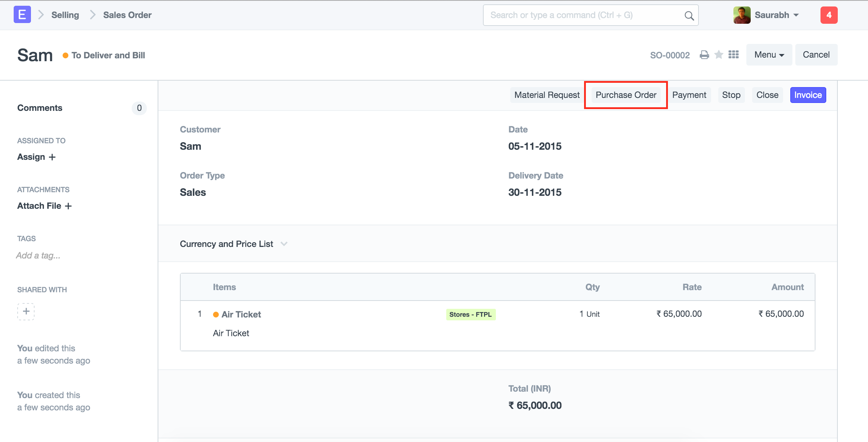Click the red notification badge showing 4
Screen dimensions: 868x442
tap(828, 15)
